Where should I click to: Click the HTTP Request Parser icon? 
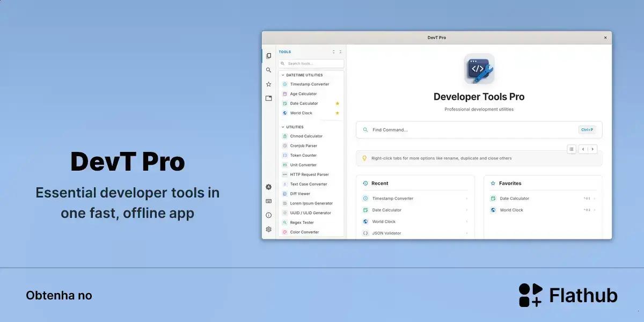click(x=285, y=175)
